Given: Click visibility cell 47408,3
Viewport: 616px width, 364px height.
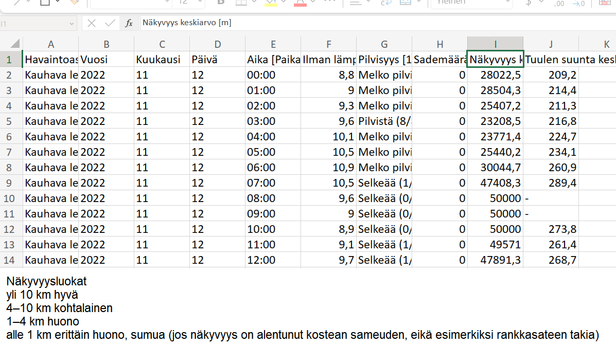Looking at the screenshot, I should tap(496, 183).
